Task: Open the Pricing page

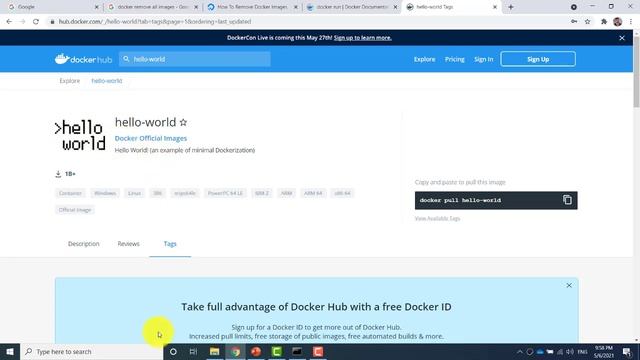Action: (455, 59)
